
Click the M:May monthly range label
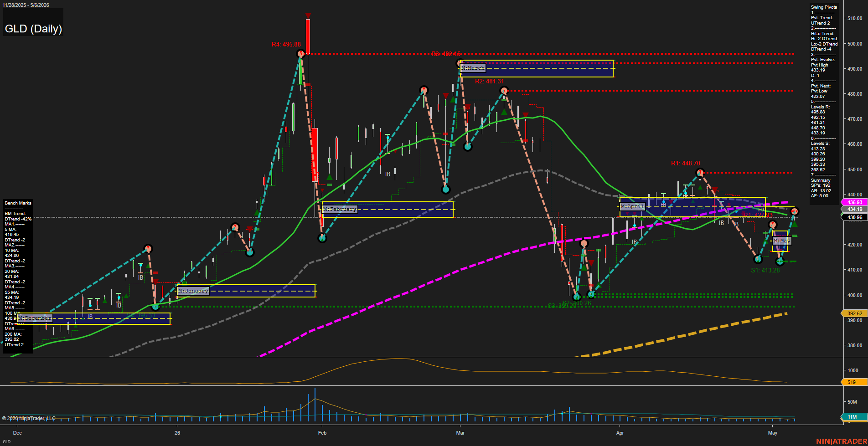[782, 240]
